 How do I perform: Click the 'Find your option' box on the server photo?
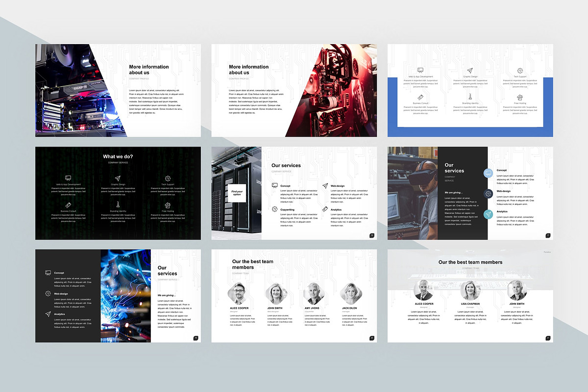coord(237,193)
